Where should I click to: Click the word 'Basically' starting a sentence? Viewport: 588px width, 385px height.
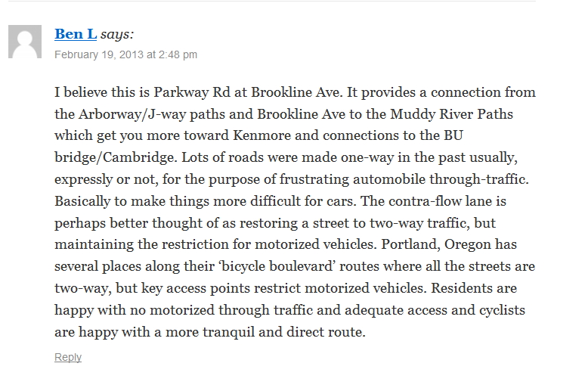click(x=82, y=201)
